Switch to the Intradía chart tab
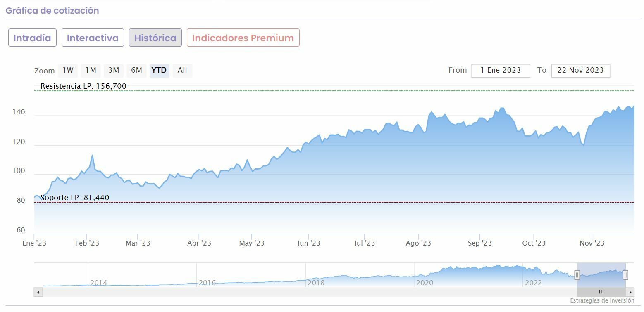 click(x=32, y=38)
